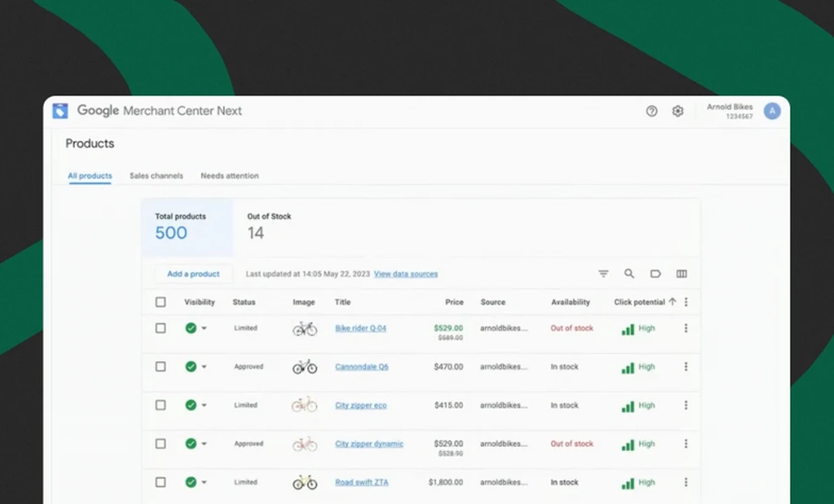Check the select-all checkbox in the header row
834x504 pixels.
[161, 302]
